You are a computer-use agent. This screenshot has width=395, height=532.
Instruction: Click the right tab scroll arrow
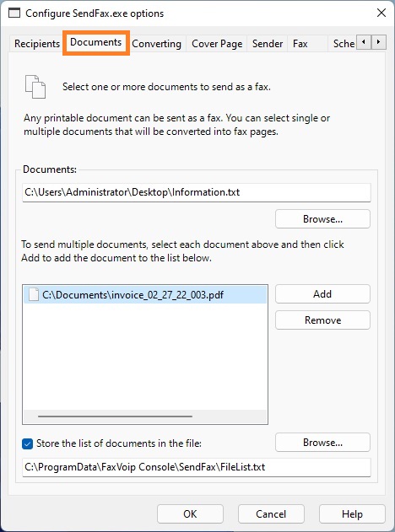378,42
